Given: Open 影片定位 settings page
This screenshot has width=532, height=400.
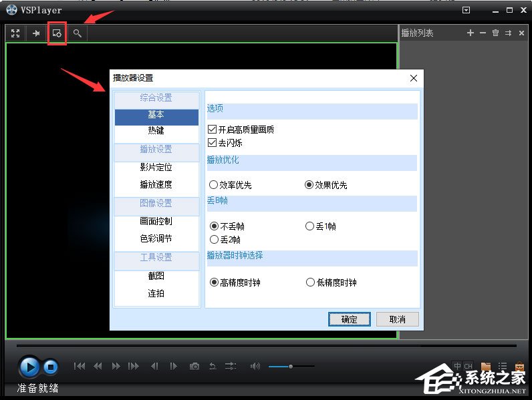Looking at the screenshot, I should (156, 167).
